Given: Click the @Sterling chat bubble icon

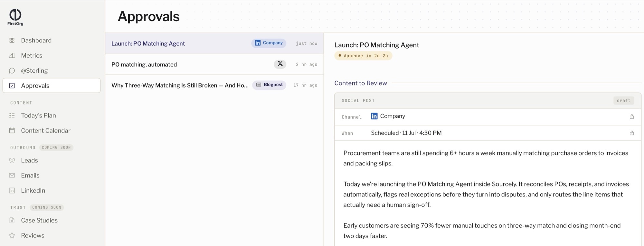Looking at the screenshot, I should [x=12, y=71].
